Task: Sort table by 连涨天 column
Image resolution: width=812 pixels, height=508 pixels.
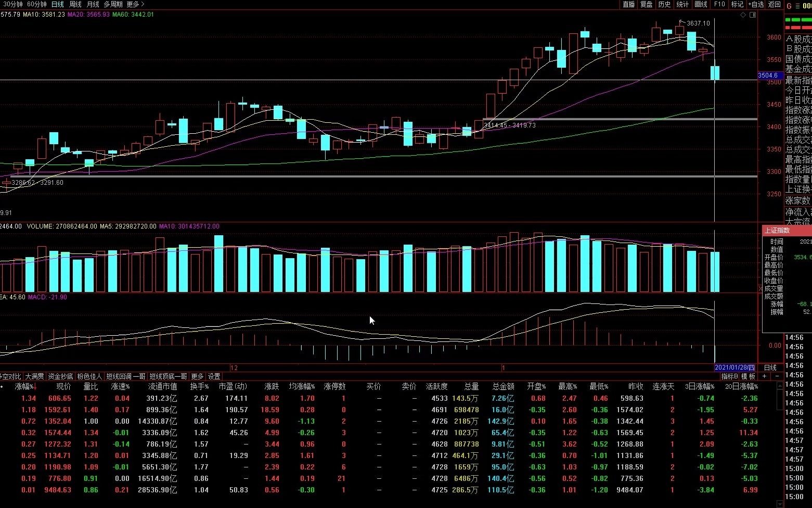Action: coord(663,387)
